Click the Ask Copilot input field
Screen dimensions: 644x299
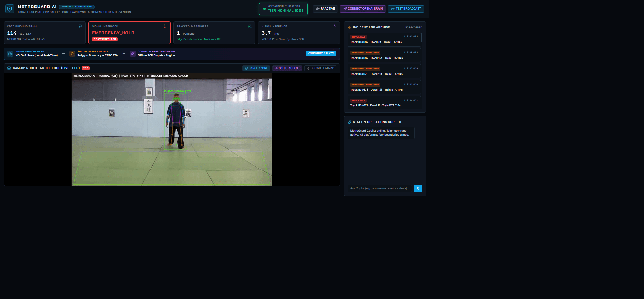pyautogui.click(x=379, y=188)
